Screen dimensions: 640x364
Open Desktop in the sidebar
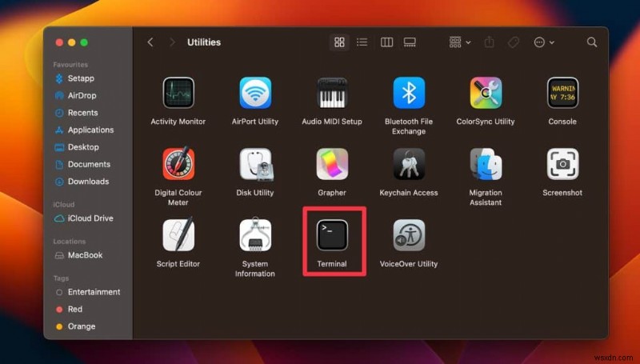(x=77, y=147)
